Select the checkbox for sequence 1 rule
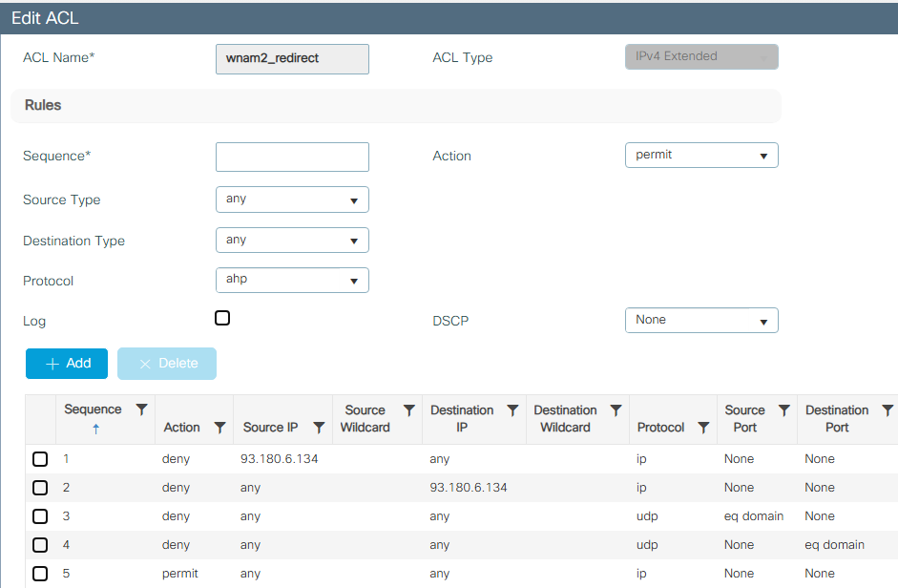This screenshot has height=588, width=898. (40, 459)
